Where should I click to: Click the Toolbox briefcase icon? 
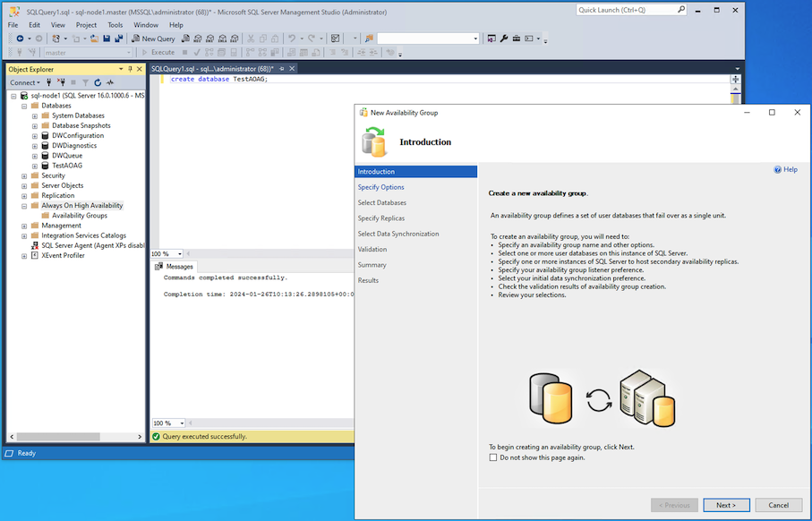click(x=517, y=38)
